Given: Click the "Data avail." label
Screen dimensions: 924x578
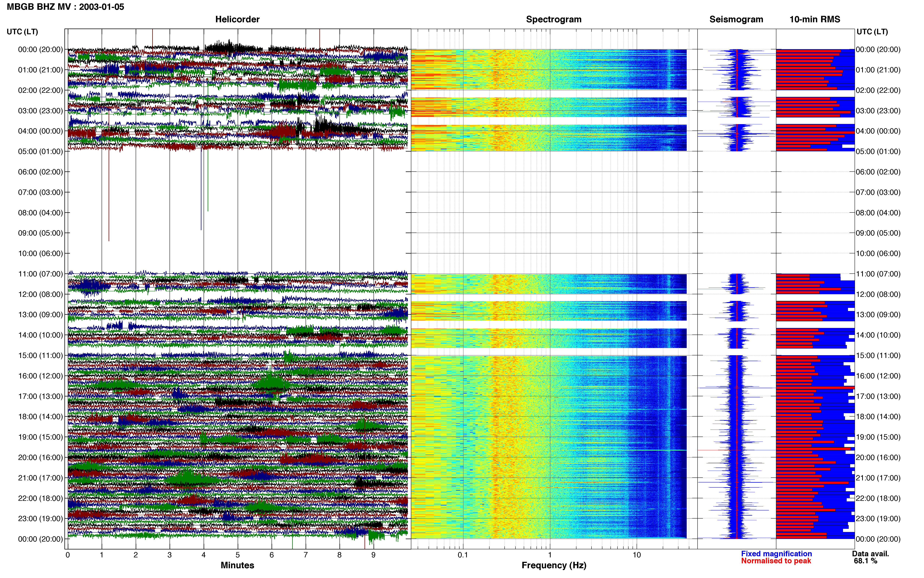Looking at the screenshot, I should pos(870,554).
